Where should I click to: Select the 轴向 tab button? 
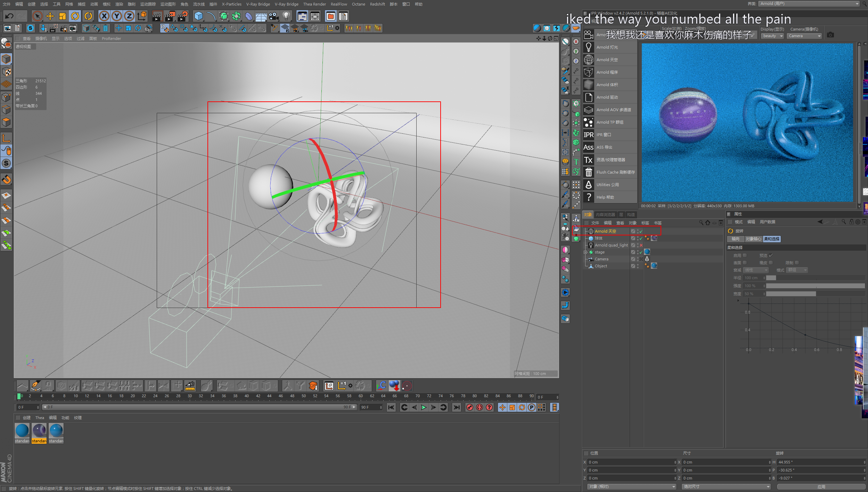[736, 239]
